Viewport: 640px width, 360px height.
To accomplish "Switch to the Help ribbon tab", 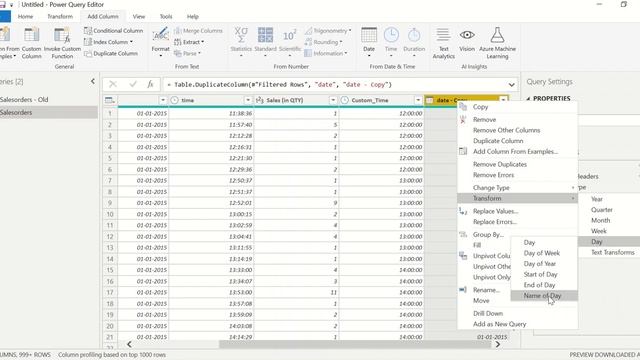I will coord(193,17).
